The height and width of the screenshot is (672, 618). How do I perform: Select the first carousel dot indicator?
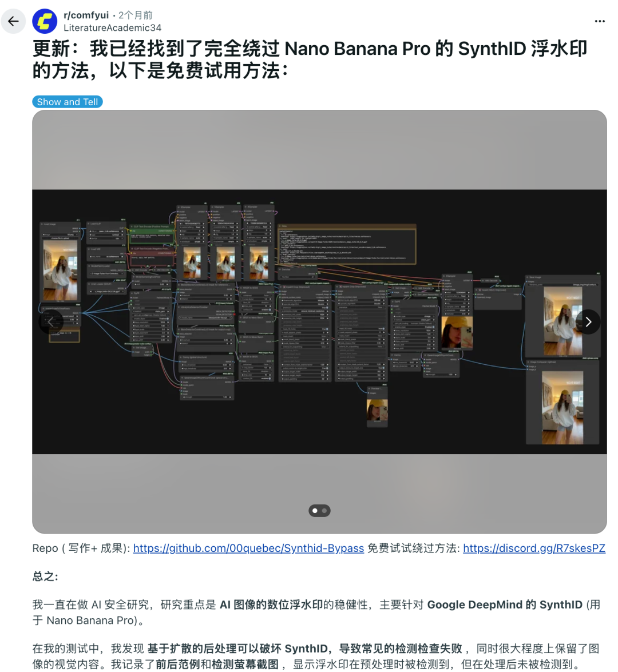pyautogui.click(x=315, y=511)
